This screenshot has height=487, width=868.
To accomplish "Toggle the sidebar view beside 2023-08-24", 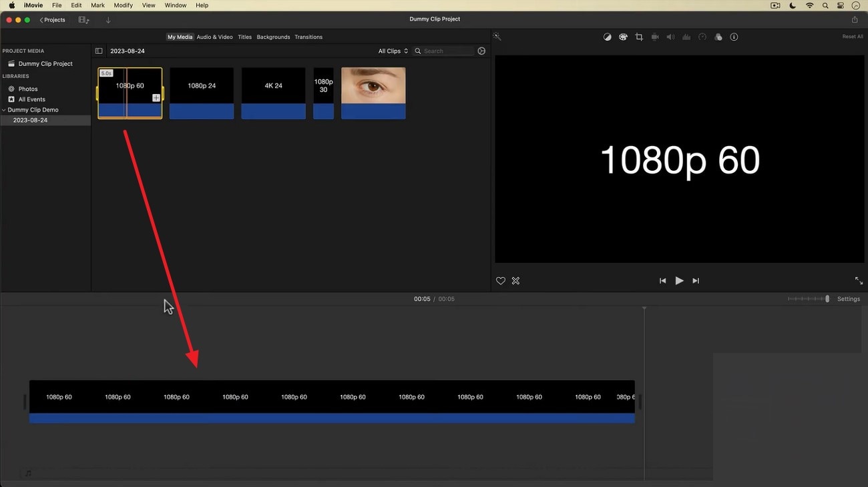I will 99,50.
